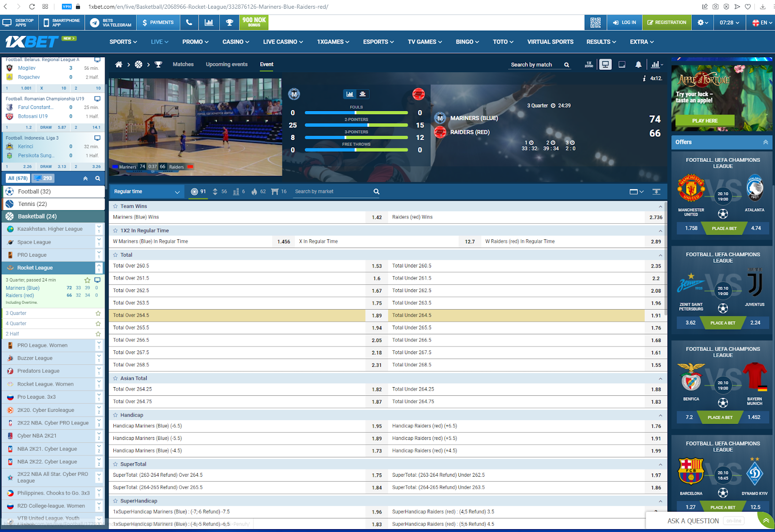775x532 pixels.
Task: Go to home via the breadcrumb house icon
Action: [119, 64]
